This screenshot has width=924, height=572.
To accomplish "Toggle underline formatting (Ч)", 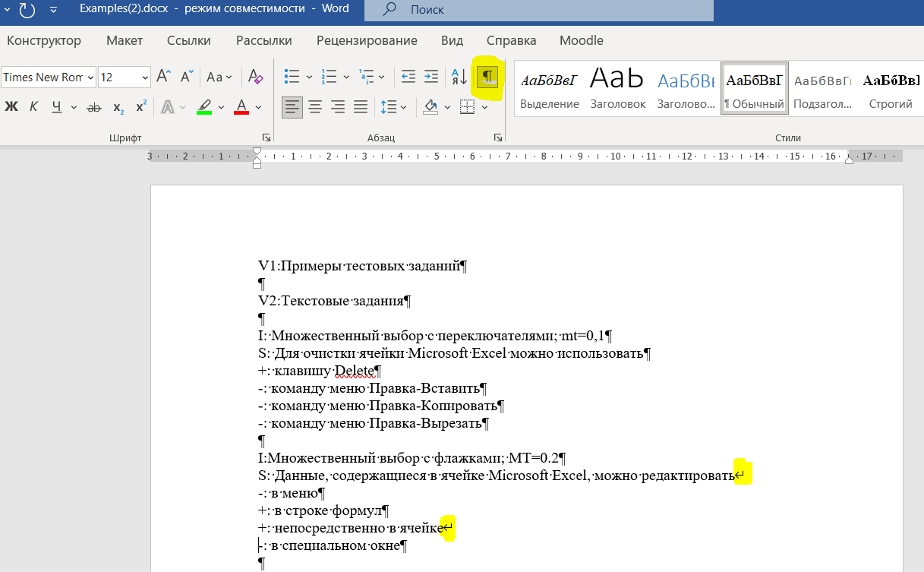I will (56, 107).
